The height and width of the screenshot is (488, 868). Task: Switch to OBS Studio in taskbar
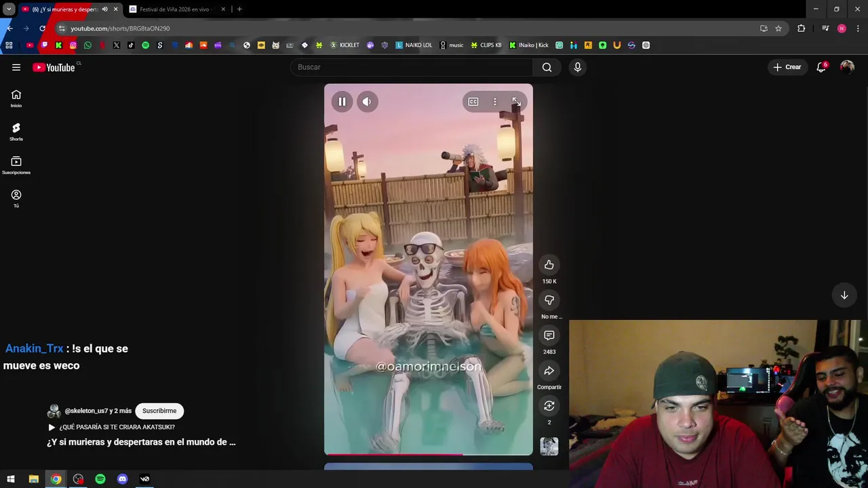tap(78, 479)
